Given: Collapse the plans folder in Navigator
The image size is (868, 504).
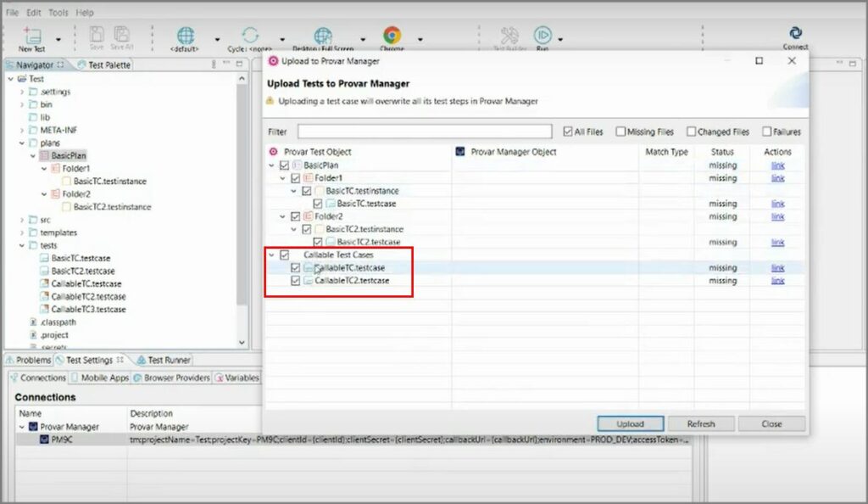Looking at the screenshot, I should coord(22,143).
